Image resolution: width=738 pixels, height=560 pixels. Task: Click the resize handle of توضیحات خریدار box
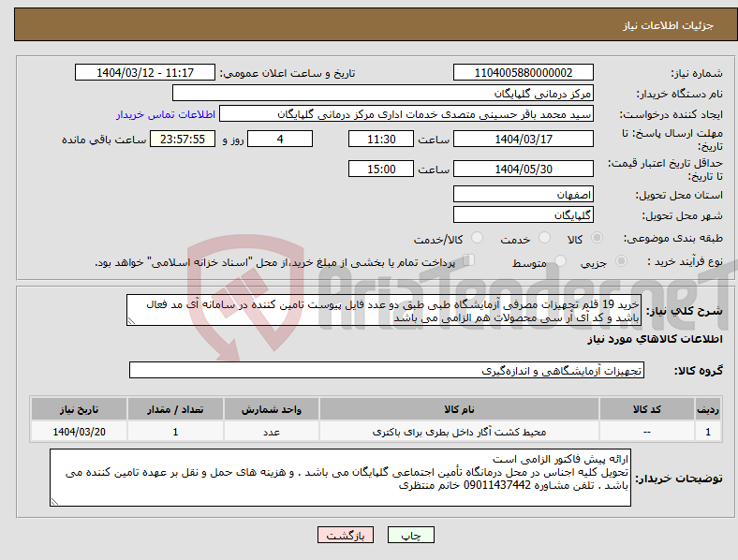54,502
